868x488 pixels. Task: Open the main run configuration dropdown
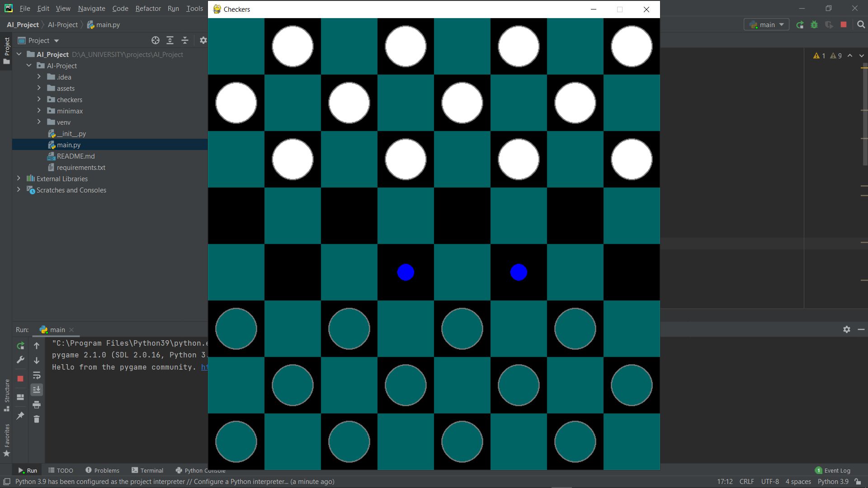[x=767, y=25]
